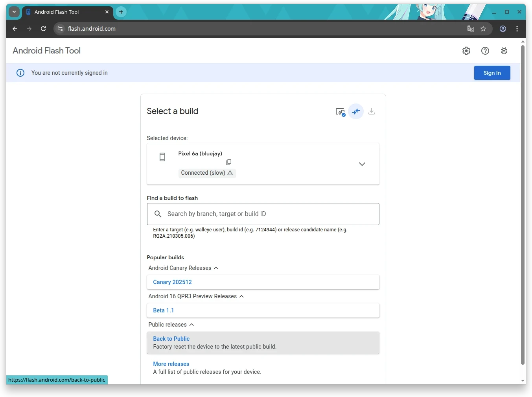Click the device verified icon in header
Image resolution: width=532 pixels, height=397 pixels.
point(340,112)
